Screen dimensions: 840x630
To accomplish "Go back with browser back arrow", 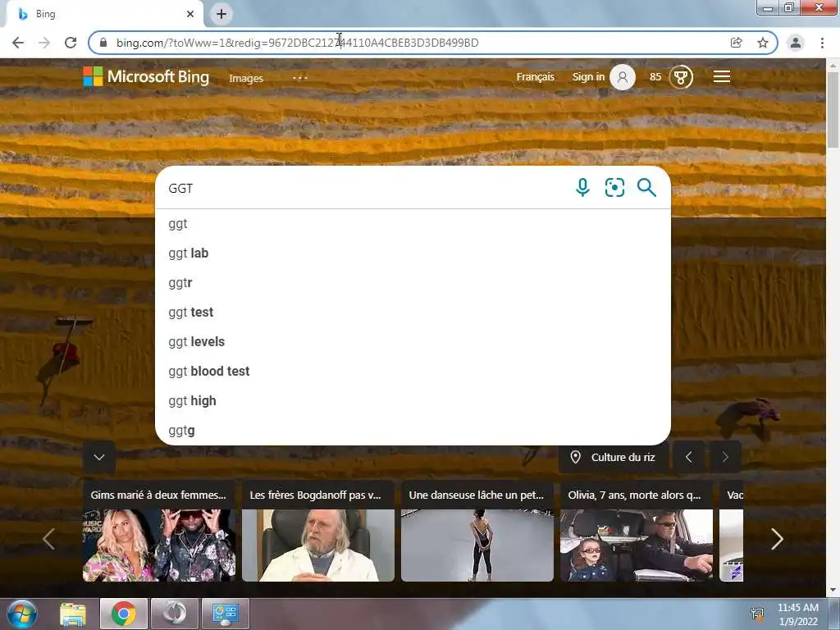I will (18, 43).
